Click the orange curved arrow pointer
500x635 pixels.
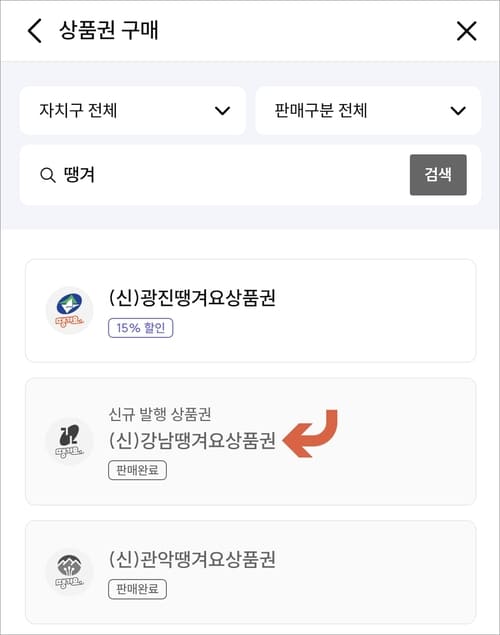pos(310,433)
